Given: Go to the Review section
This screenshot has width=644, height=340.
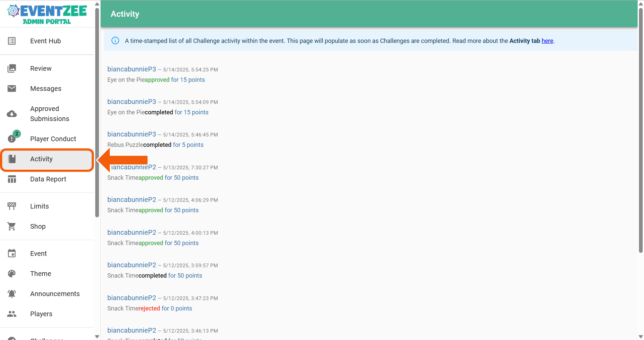Looking at the screenshot, I should click(47, 68).
